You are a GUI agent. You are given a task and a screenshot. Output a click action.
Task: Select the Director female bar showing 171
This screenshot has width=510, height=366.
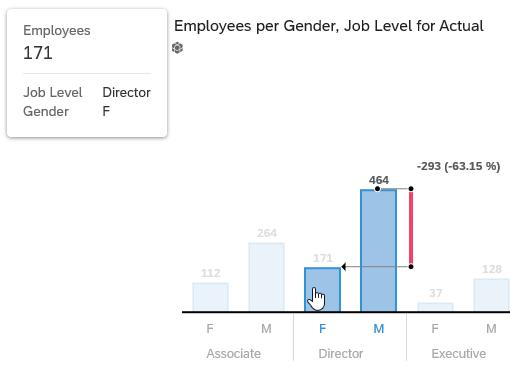click(x=322, y=289)
